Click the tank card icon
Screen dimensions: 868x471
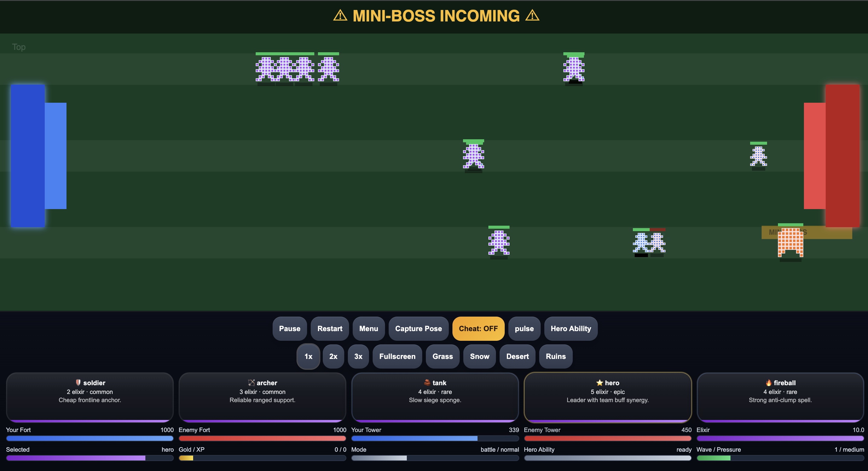[x=427, y=382]
